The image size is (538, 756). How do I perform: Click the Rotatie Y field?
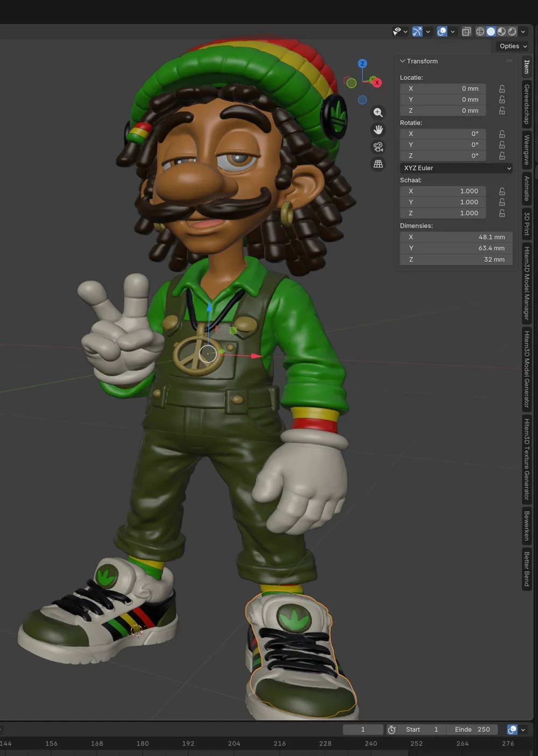(x=443, y=145)
